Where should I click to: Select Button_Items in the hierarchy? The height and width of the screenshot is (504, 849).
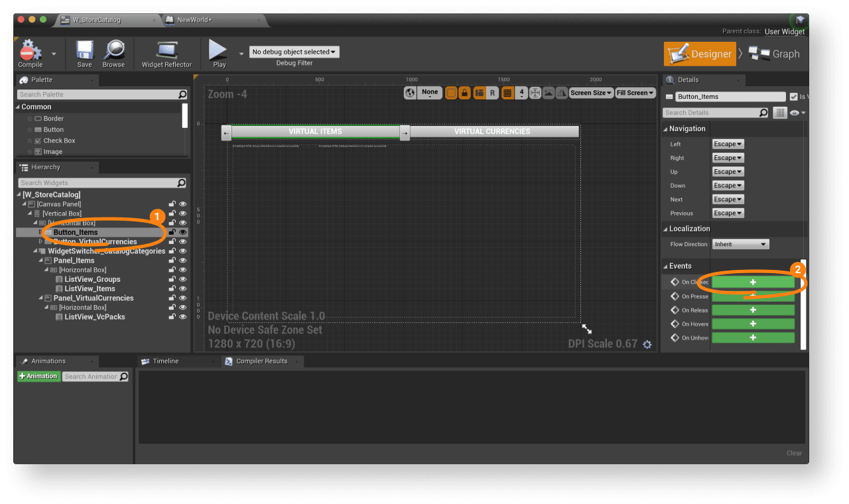point(76,232)
